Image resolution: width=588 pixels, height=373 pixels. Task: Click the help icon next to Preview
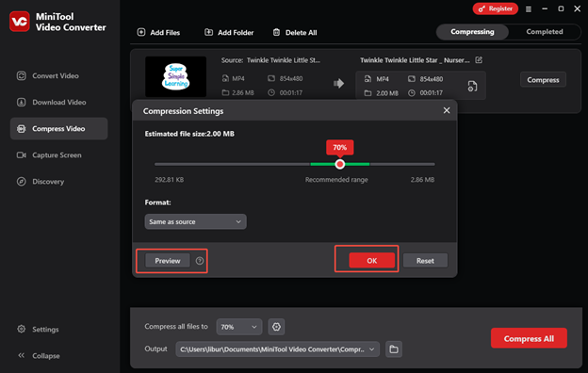200,261
